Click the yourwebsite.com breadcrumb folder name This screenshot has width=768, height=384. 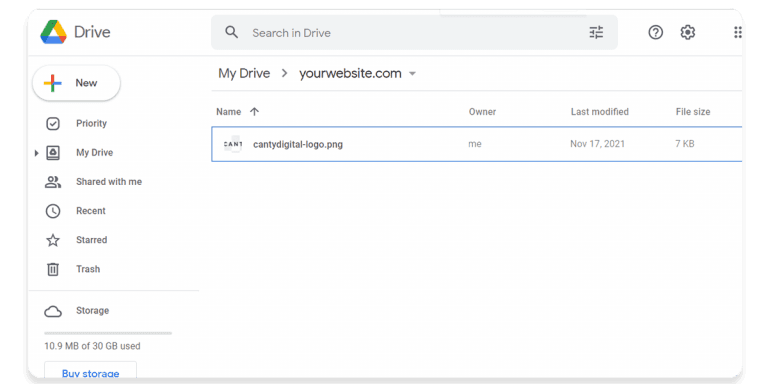[x=350, y=73]
